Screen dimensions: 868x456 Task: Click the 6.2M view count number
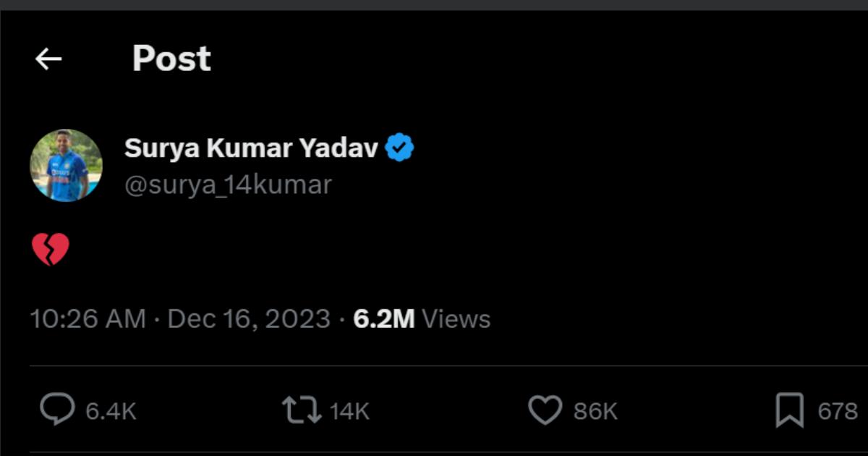(x=383, y=319)
